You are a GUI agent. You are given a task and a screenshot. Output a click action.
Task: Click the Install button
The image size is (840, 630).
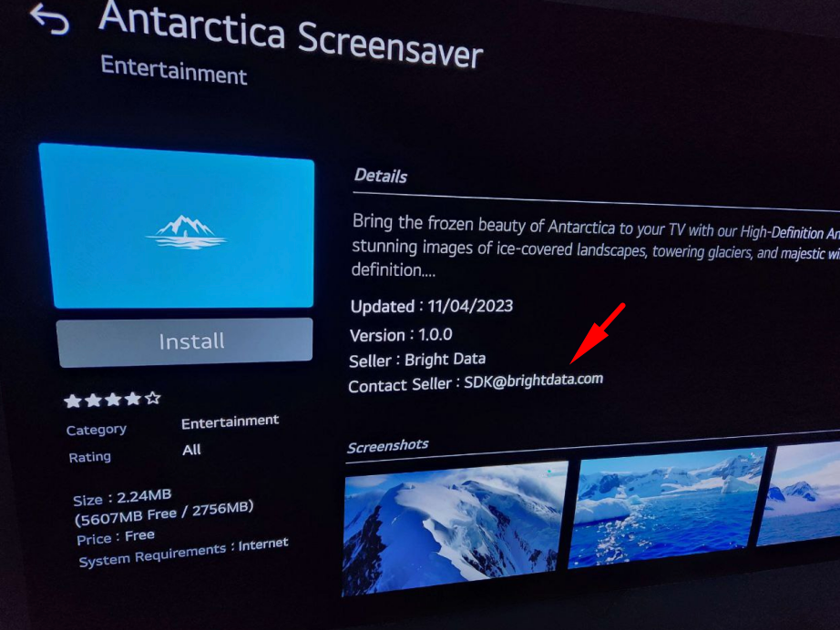(x=185, y=342)
